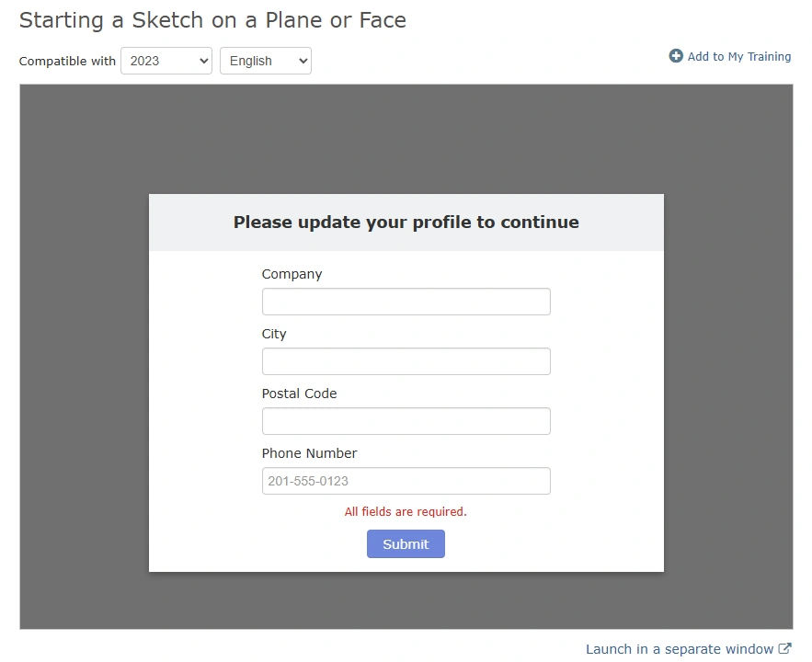Click the Company field label

click(292, 274)
